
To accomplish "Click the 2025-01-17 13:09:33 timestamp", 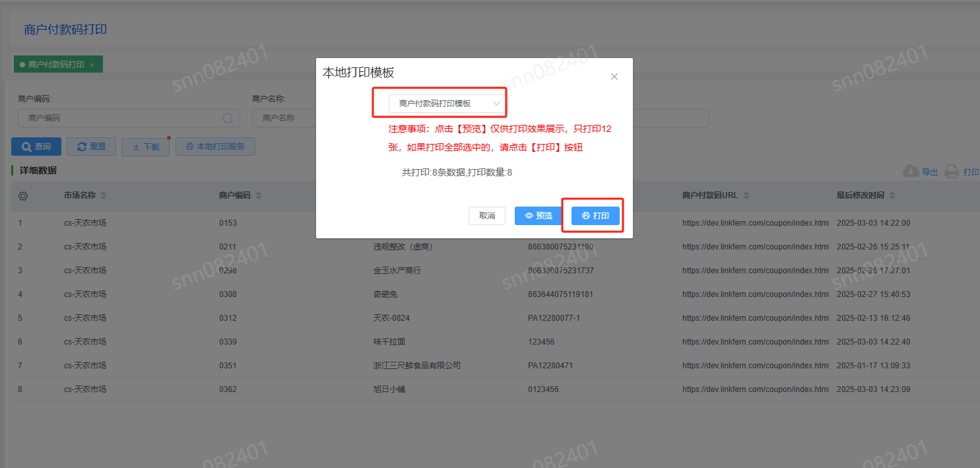I will pyautogui.click(x=873, y=366).
